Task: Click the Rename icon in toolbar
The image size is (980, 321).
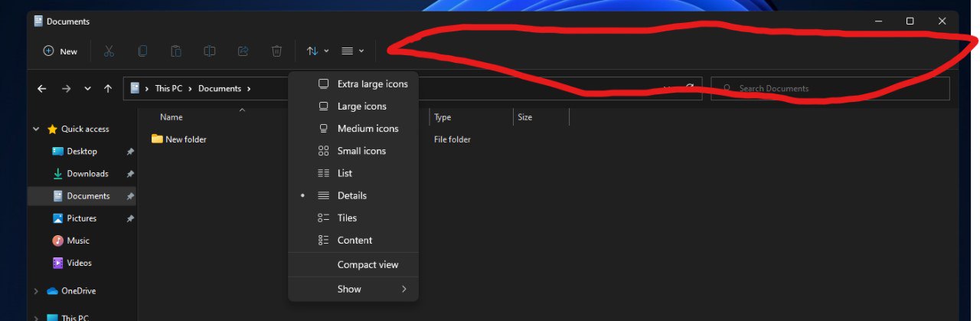Action: point(210,51)
